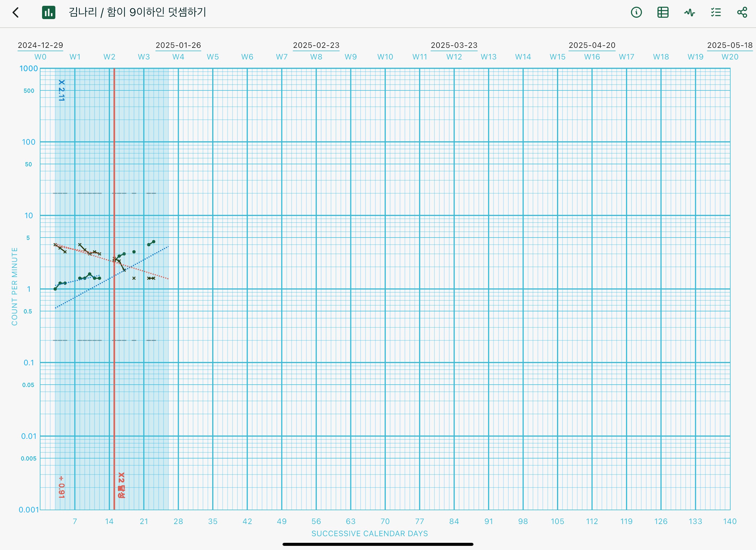This screenshot has width=756, height=550.
Task: Click the green bar chart app icon
Action: point(49,13)
